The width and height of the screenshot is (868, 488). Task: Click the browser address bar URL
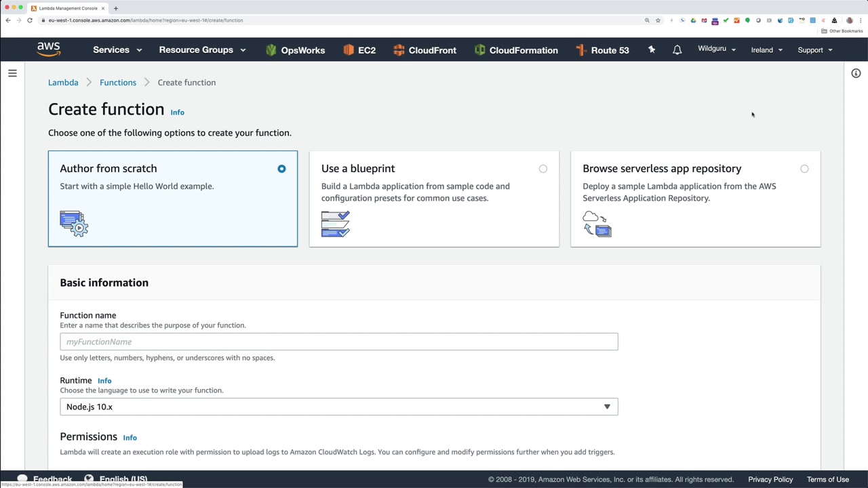[146, 20]
